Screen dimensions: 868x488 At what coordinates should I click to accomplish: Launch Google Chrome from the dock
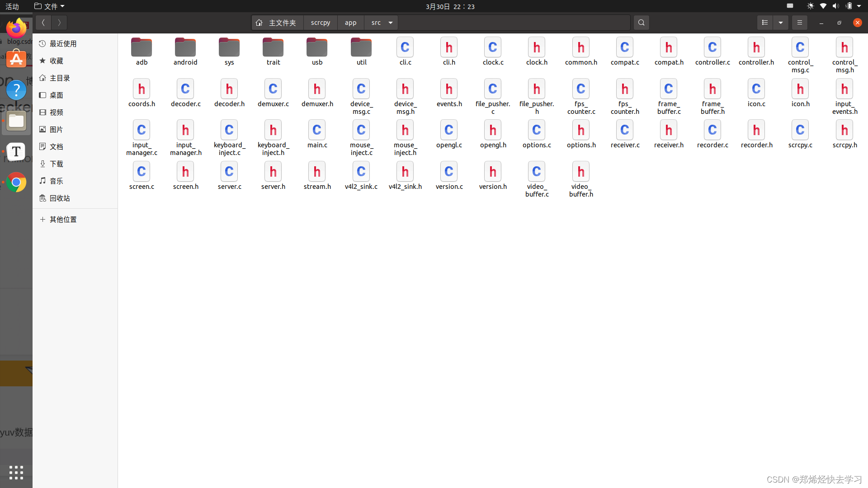click(16, 183)
